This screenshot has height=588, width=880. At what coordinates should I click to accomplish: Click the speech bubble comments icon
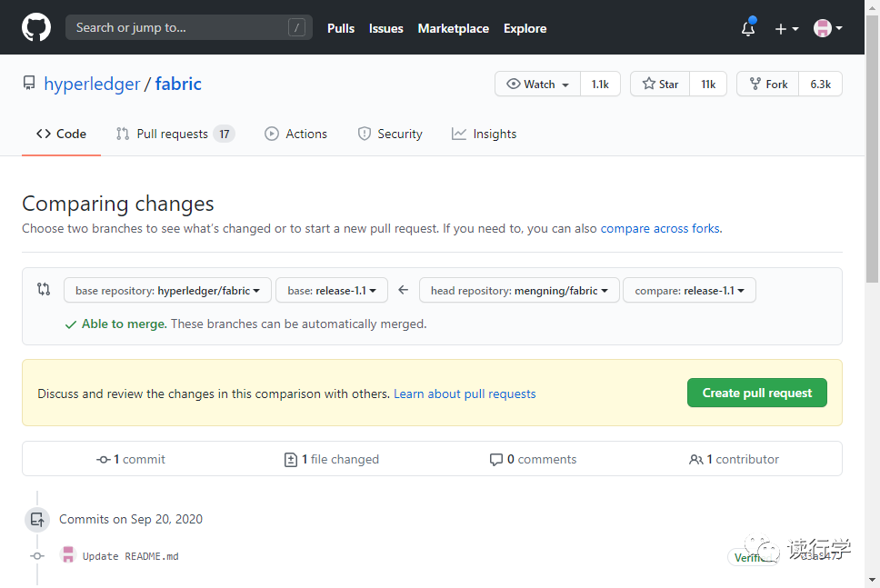496,460
